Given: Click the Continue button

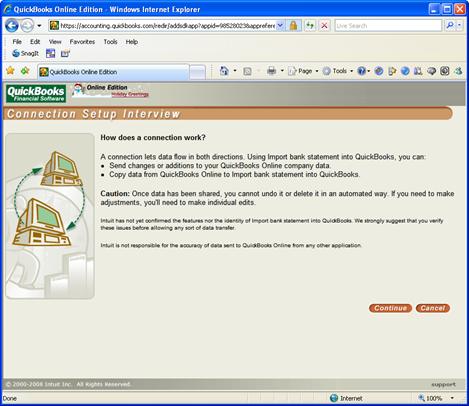Looking at the screenshot, I should point(390,308).
